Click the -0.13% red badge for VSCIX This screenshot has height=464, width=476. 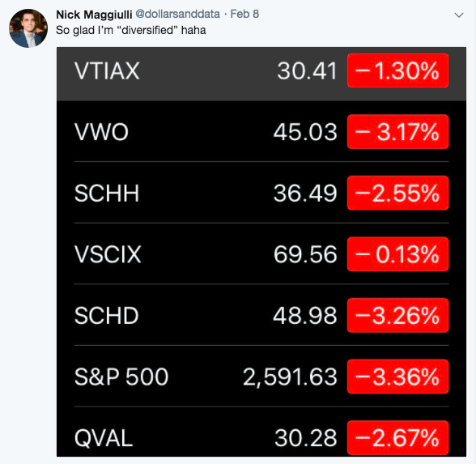click(x=398, y=254)
